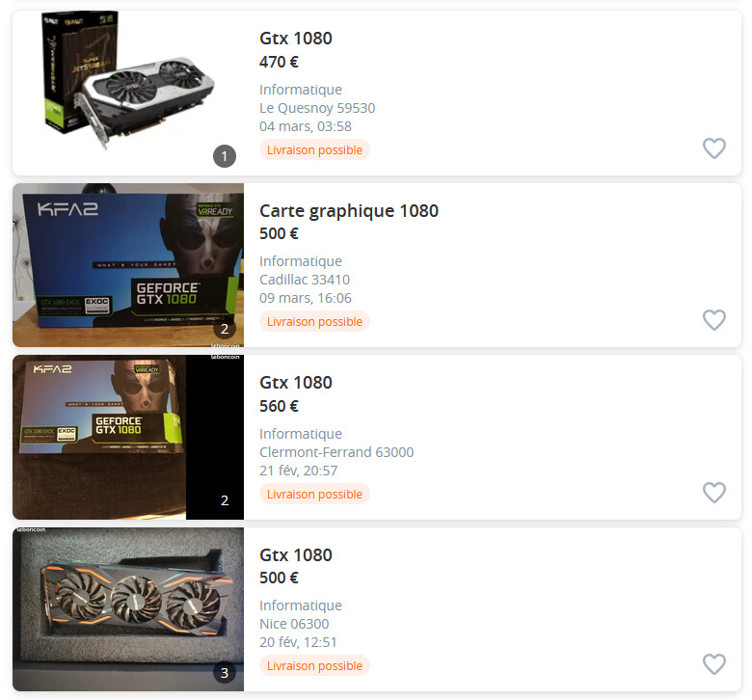Image resolution: width=752 pixels, height=700 pixels.
Task: Open the Gtx 1080 listing from Nice
Action: tap(295, 555)
